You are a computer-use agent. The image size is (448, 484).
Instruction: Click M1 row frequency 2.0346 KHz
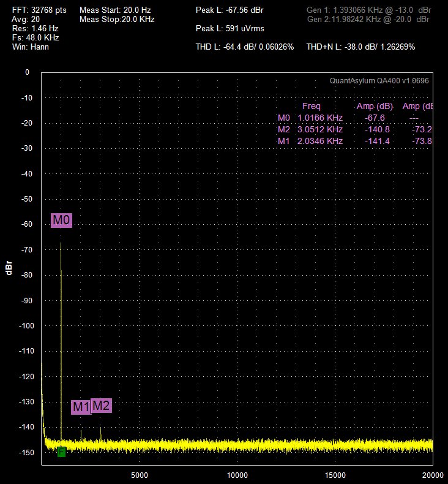point(320,142)
